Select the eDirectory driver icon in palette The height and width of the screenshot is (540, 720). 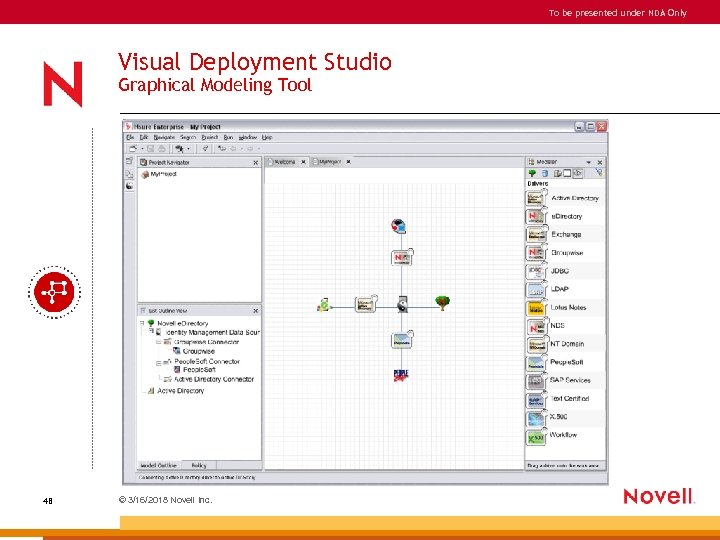[x=535, y=217]
